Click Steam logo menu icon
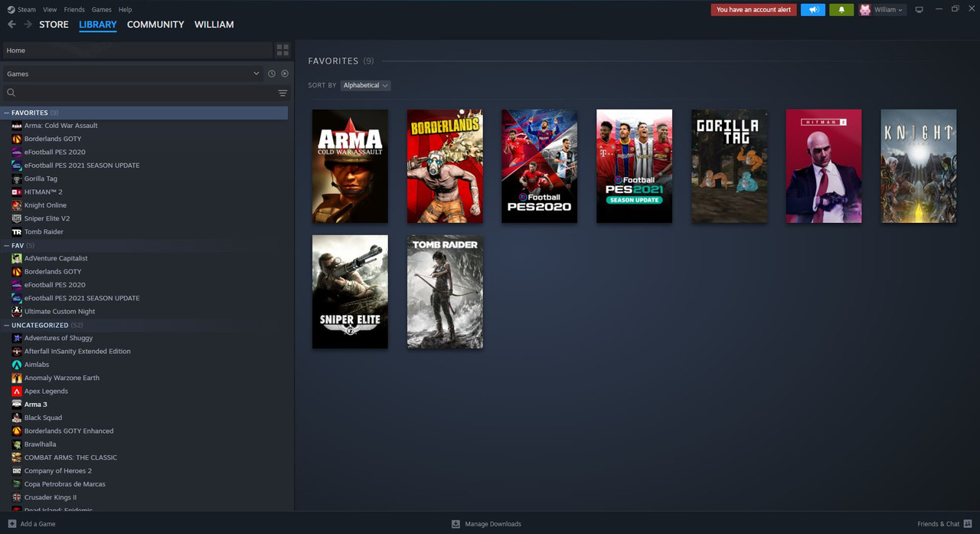This screenshot has height=534, width=980. pos(11,10)
